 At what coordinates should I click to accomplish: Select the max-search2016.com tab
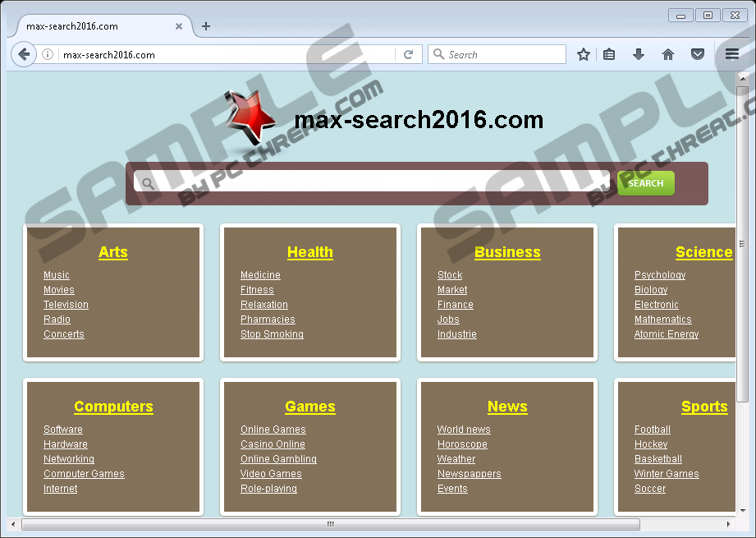pyautogui.click(x=90, y=26)
